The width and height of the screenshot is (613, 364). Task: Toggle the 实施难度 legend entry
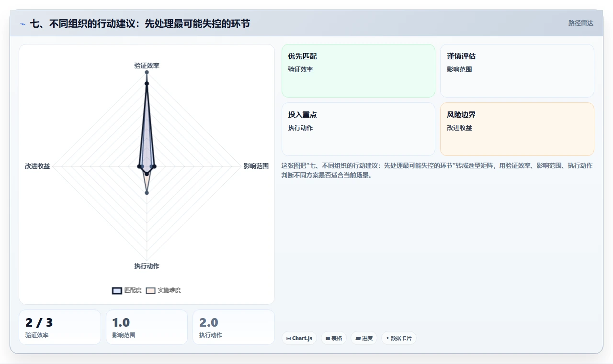[163, 290]
